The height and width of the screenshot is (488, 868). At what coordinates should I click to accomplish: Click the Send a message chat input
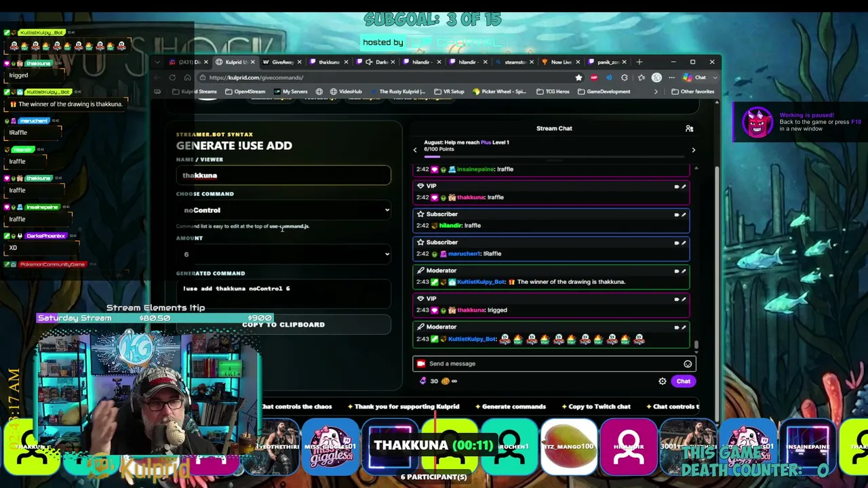pyautogui.click(x=554, y=364)
